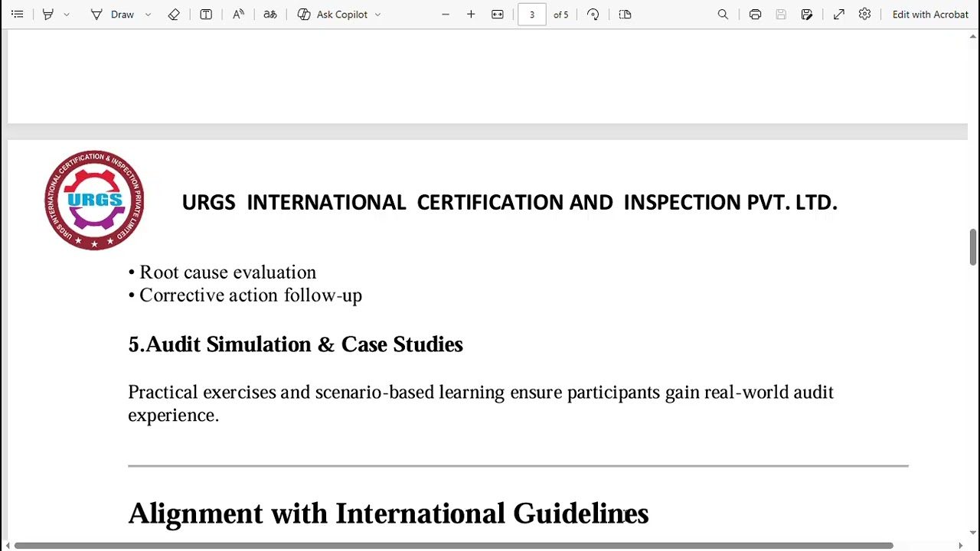Enter full screen mode
The width and height of the screenshot is (980, 551).
(839, 15)
